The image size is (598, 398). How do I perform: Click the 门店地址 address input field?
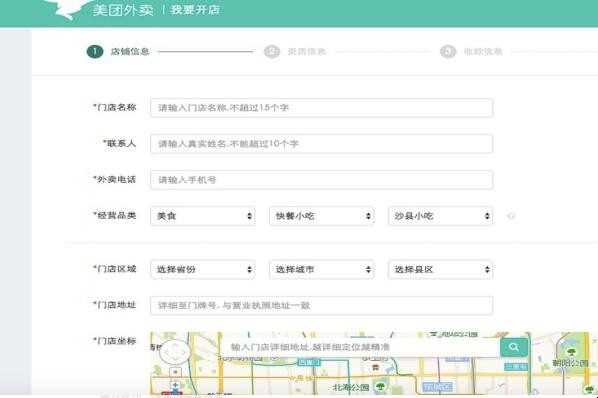click(x=322, y=305)
